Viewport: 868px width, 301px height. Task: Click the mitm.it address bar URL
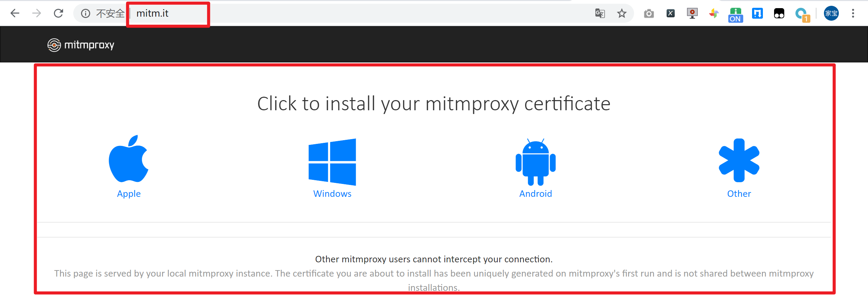point(152,13)
